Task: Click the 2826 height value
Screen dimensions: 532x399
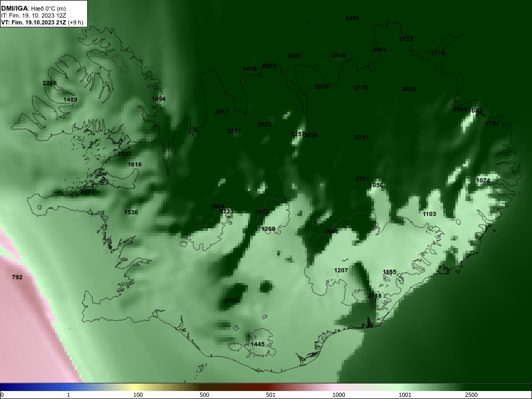Action: pyautogui.click(x=311, y=135)
